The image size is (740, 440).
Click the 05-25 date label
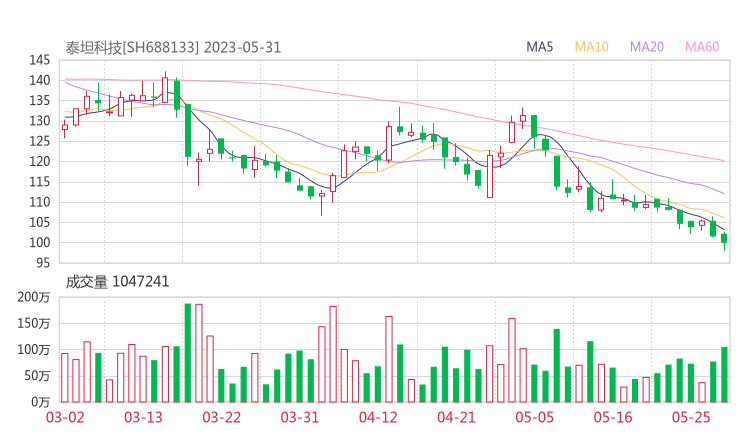click(x=691, y=417)
